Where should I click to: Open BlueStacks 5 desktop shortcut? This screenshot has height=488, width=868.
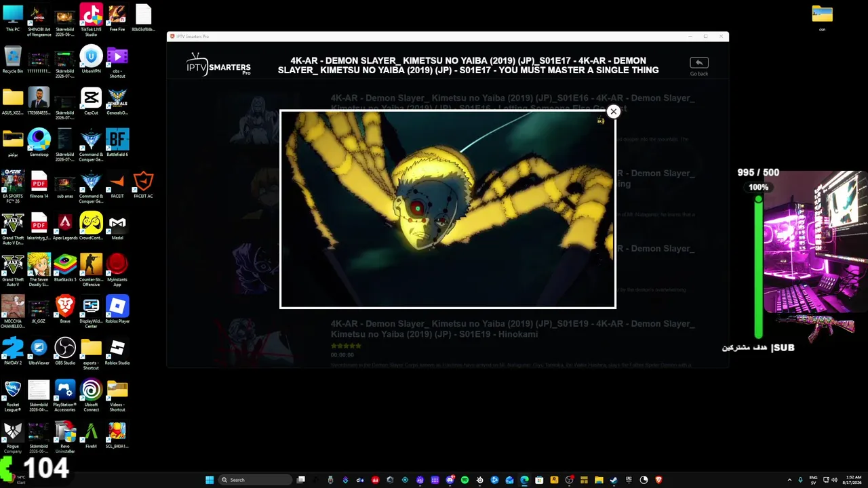[65, 268]
